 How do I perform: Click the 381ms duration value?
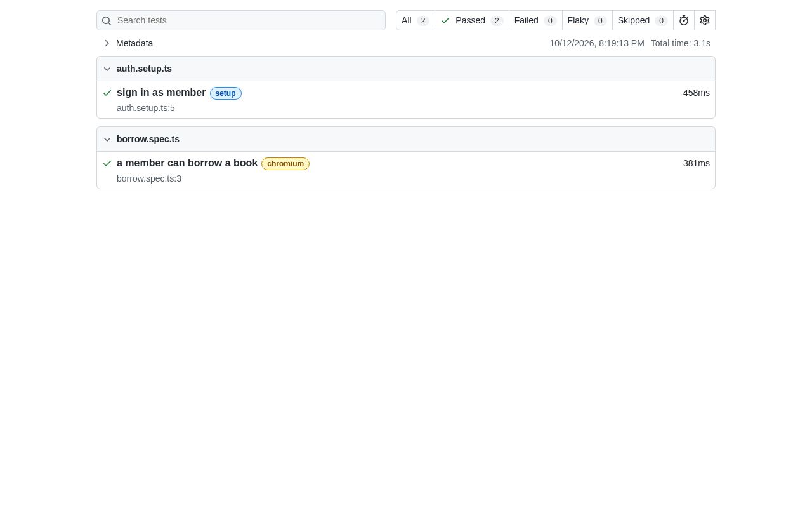697,163
